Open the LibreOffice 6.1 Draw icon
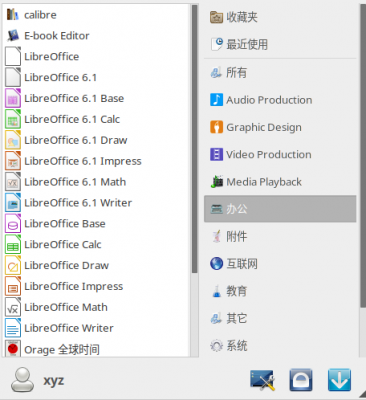This screenshot has width=366, height=400. coord(13,140)
